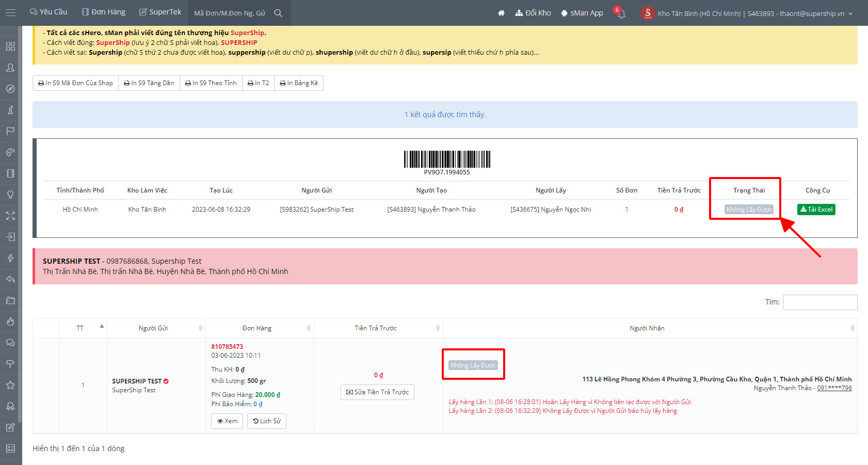Open the calculator icon in sidebar
The image size is (868, 465).
[10, 448]
